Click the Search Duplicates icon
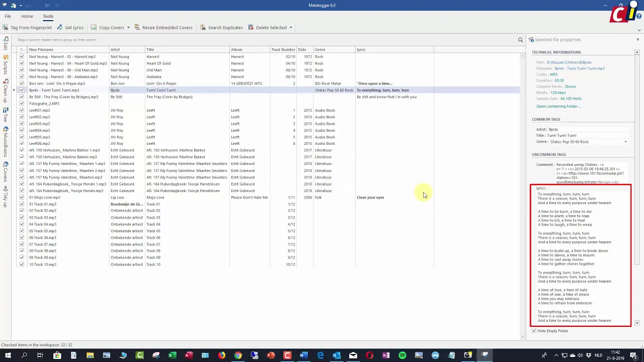Image resolution: width=644 pixels, height=362 pixels. tap(203, 28)
